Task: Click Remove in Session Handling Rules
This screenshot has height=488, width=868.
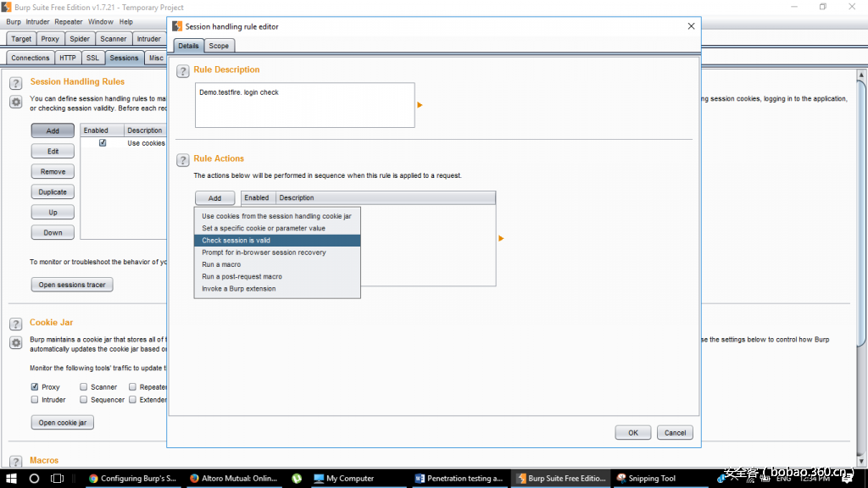Action: tap(53, 171)
